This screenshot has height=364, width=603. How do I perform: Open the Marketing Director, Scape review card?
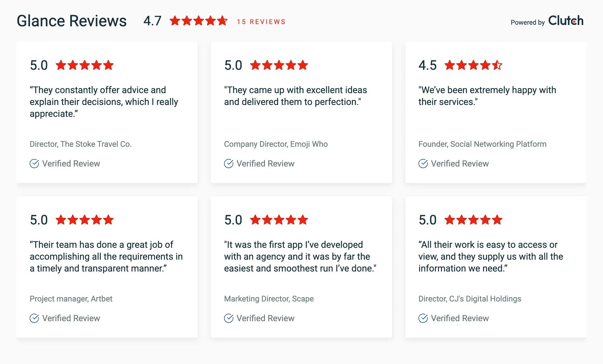(301, 267)
